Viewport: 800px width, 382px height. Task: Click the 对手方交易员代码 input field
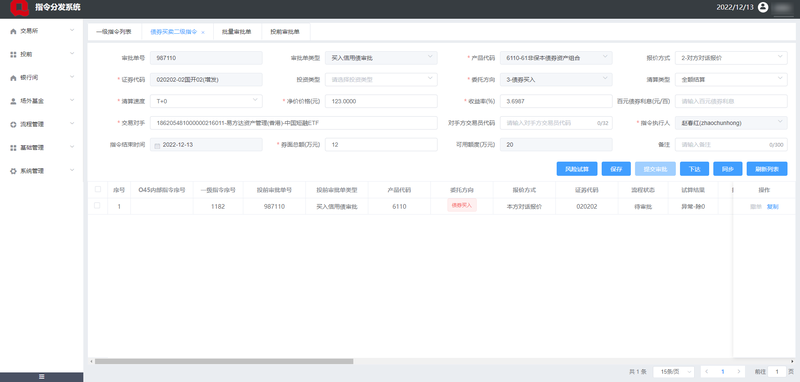click(x=556, y=123)
